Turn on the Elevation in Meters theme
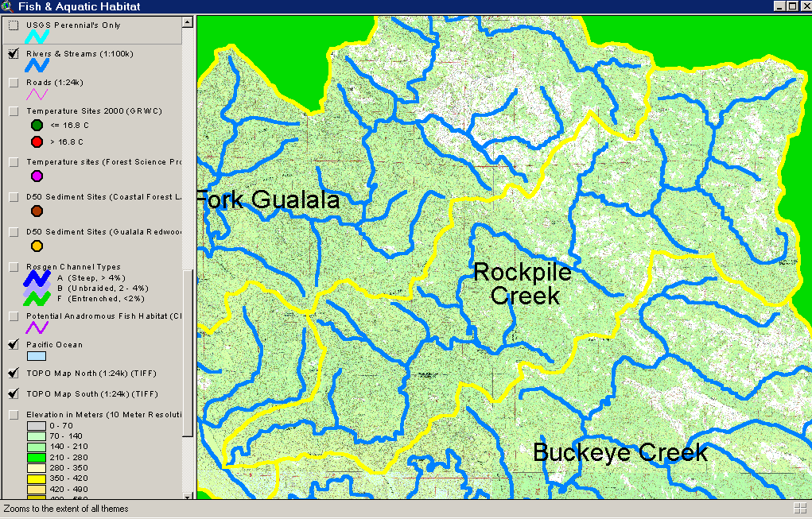The height and width of the screenshot is (519, 812). [x=14, y=415]
